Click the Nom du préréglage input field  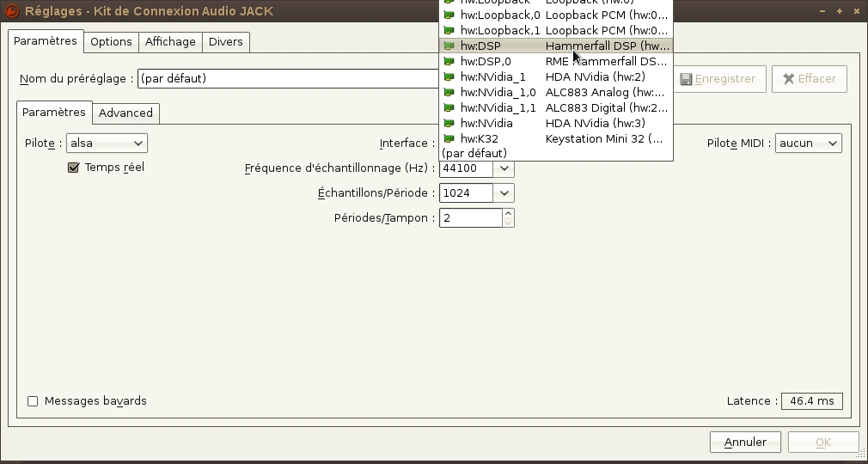288,79
